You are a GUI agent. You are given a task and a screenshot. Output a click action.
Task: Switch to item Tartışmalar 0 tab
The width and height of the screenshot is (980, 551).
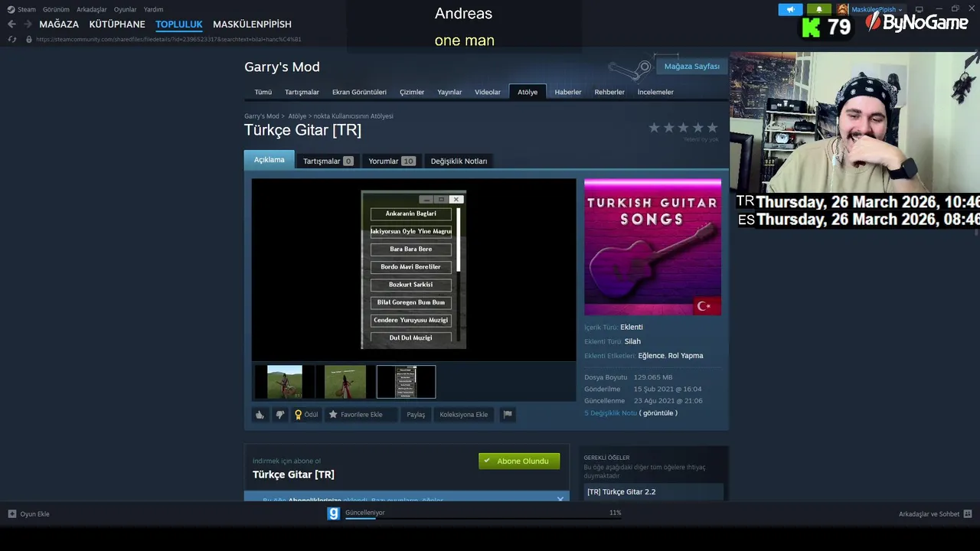tap(328, 161)
